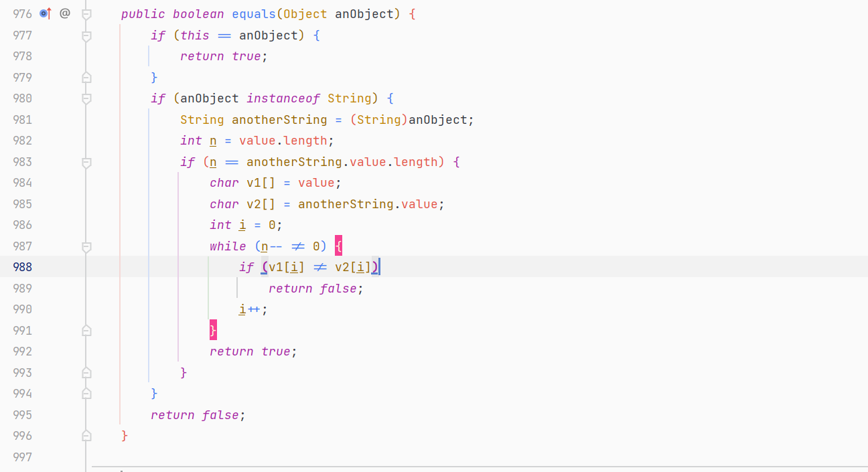
Task: Collapse the equals method fold marker on line 976
Action: 86,14
